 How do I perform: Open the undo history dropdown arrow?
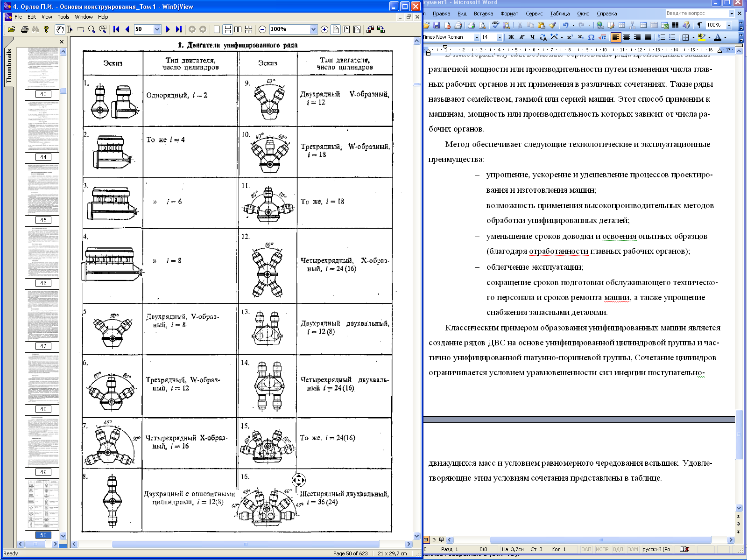573,25
